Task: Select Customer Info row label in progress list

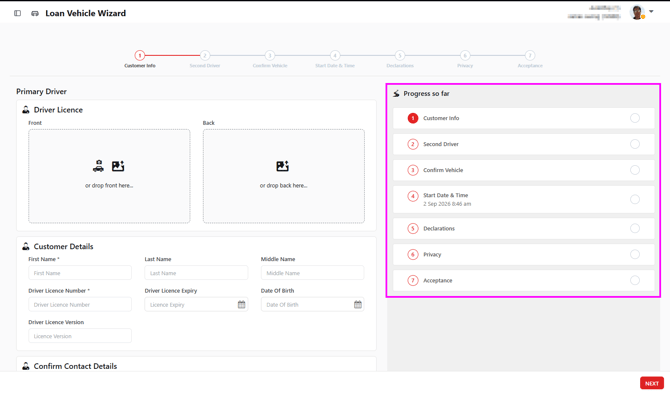Action: click(441, 118)
